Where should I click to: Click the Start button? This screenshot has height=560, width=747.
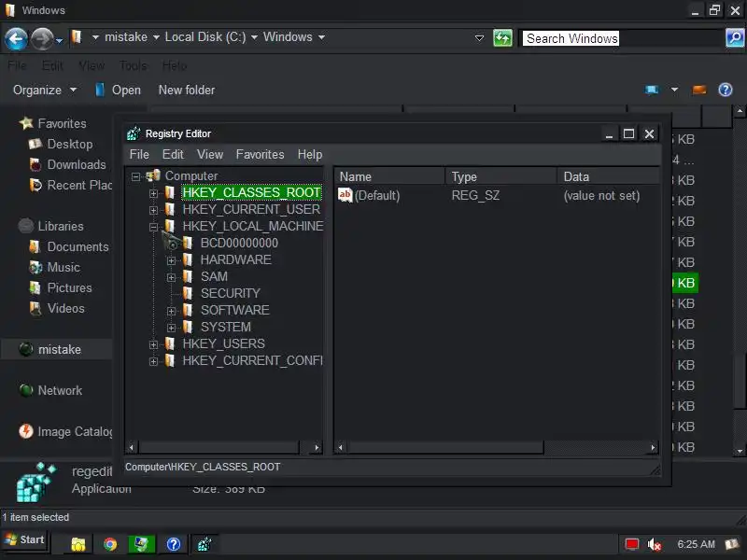click(25, 539)
